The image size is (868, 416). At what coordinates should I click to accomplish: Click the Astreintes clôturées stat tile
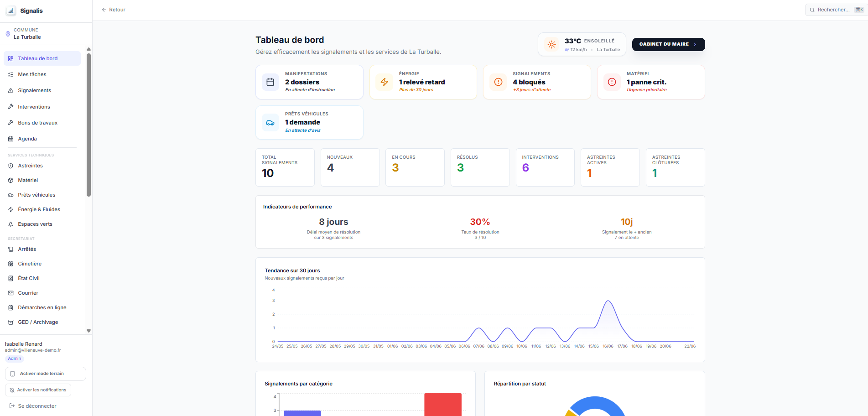[676, 167]
